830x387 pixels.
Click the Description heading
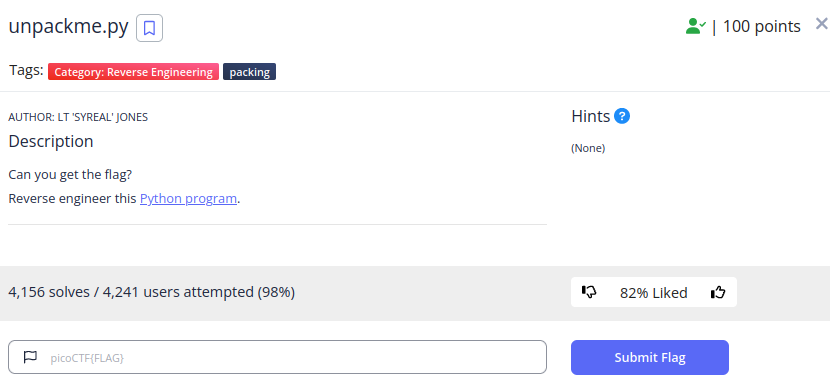[51, 142]
